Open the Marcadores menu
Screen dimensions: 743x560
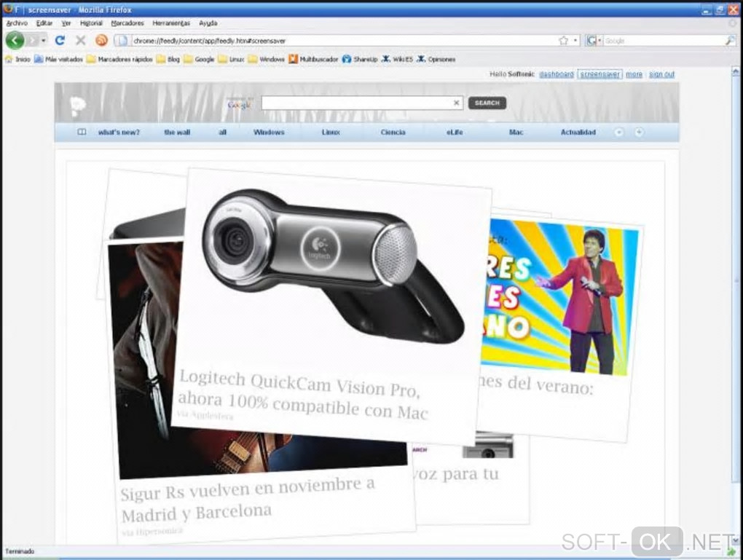pyautogui.click(x=127, y=23)
